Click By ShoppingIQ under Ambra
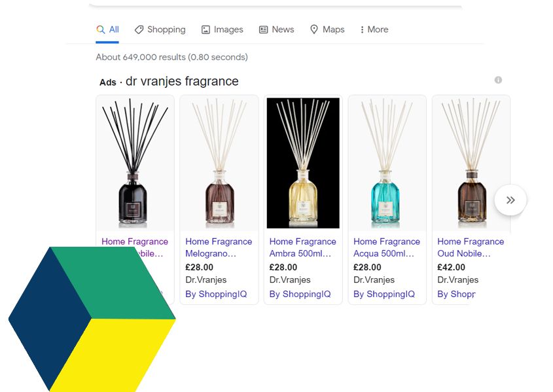The width and height of the screenshot is (553, 392). pyautogui.click(x=300, y=294)
